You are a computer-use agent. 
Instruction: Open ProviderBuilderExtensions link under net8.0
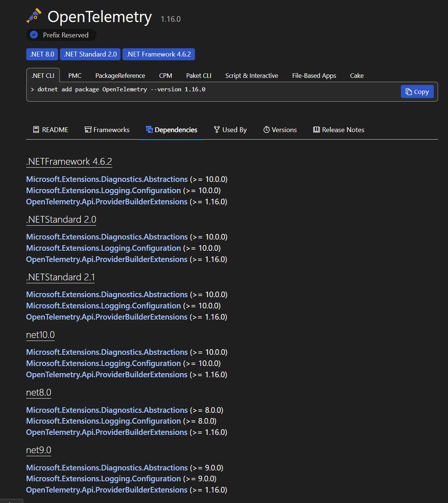point(107,432)
